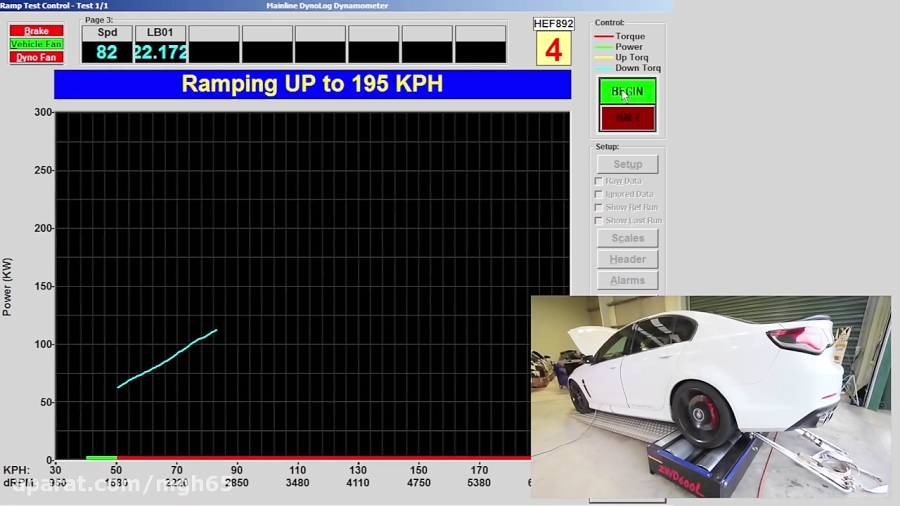Click the Torque red legend line
Image resolution: width=900 pixels, height=506 pixels.
coord(604,36)
